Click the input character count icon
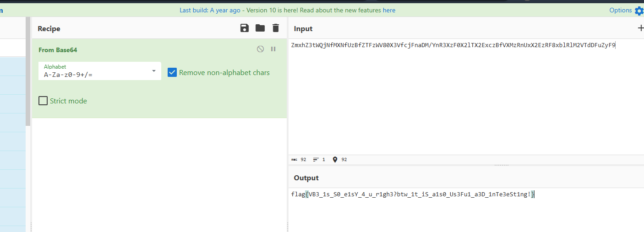Viewport: 644px width, 232px height. (294, 160)
